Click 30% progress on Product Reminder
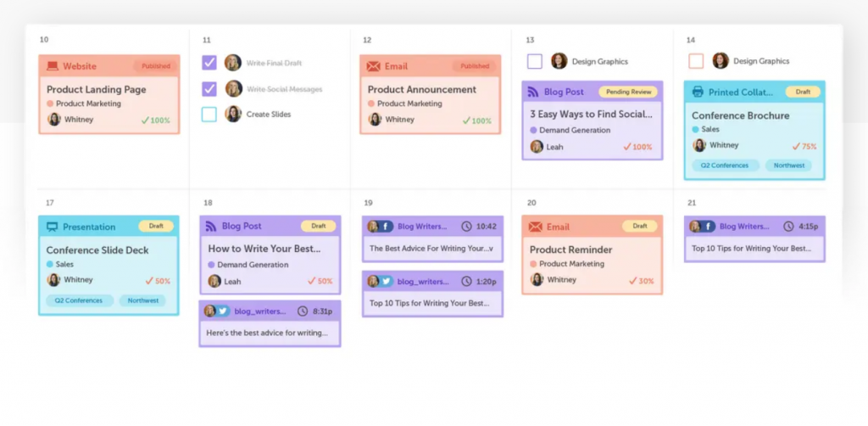Screen dimensions: 868x426 [x=642, y=281]
